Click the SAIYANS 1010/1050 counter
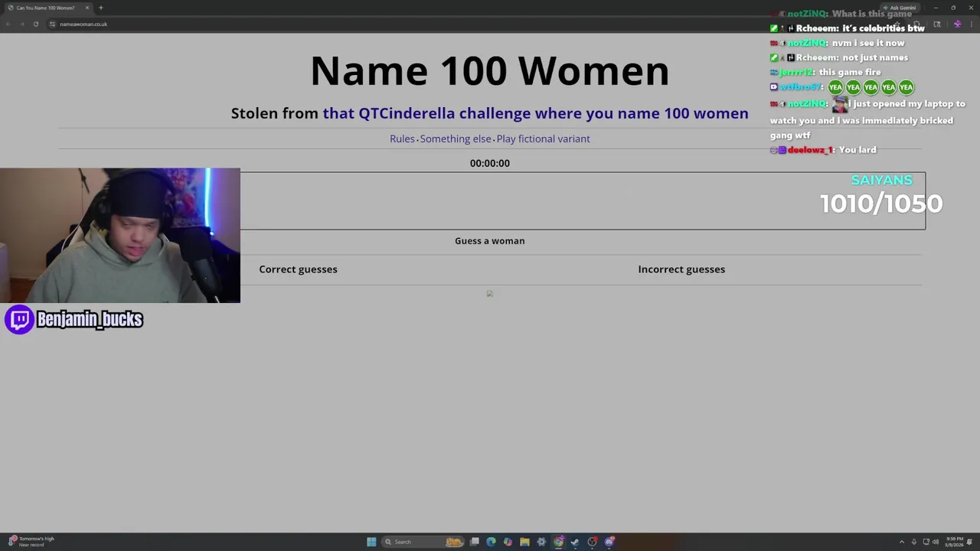This screenshot has height=551, width=980. [x=881, y=195]
